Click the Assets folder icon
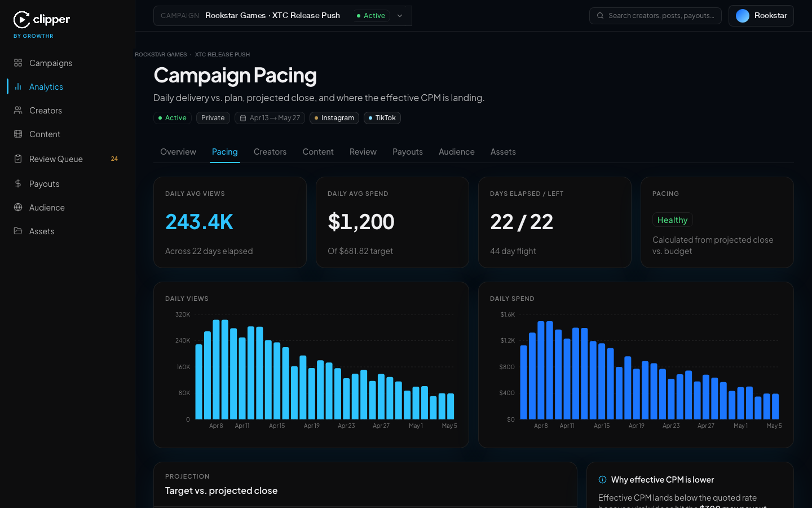This screenshot has width=812, height=508. click(18, 231)
